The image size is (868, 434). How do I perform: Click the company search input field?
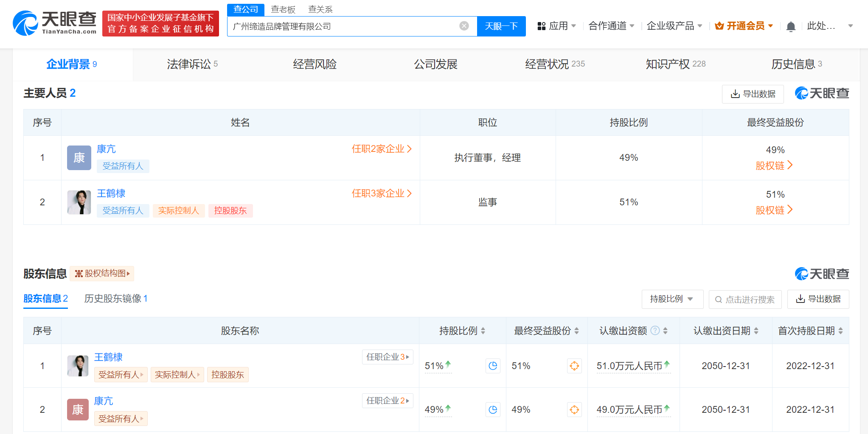[344, 26]
